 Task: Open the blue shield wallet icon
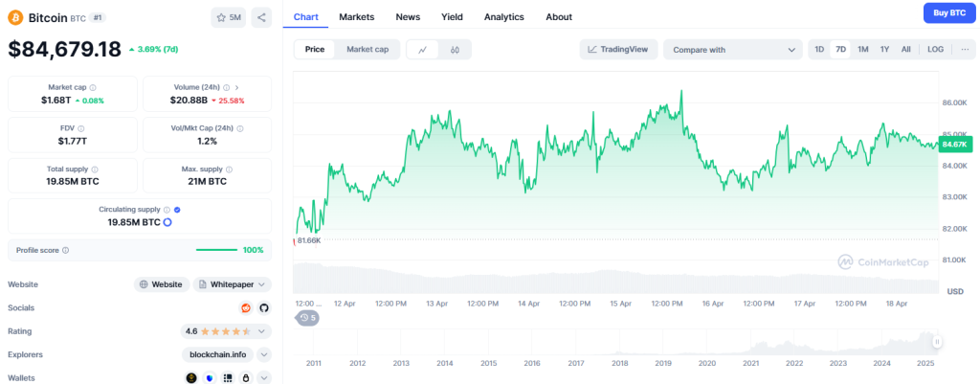point(210,377)
